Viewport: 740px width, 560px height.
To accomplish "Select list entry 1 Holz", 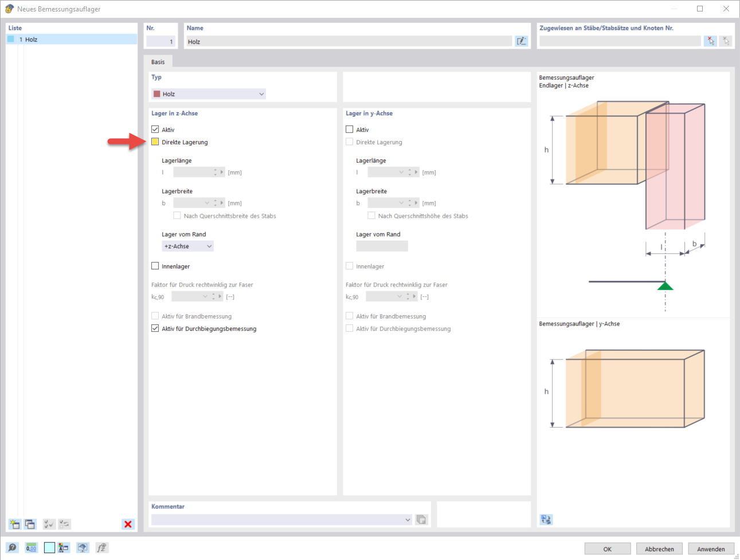I will coord(72,40).
